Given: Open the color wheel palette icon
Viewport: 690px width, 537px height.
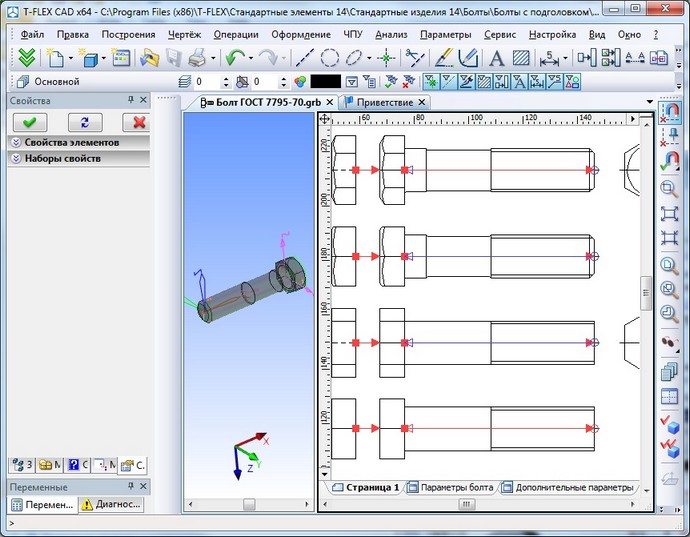Looking at the screenshot, I should click(300, 82).
